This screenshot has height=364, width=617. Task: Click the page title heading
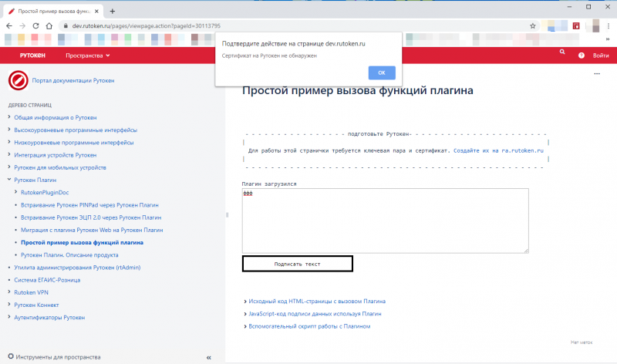357,90
